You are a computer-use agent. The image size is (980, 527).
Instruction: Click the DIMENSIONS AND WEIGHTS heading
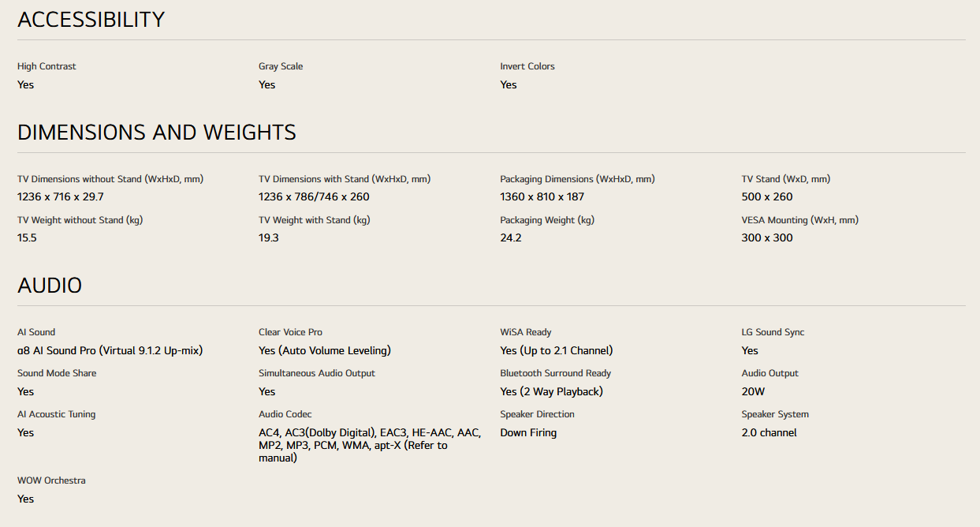(157, 133)
